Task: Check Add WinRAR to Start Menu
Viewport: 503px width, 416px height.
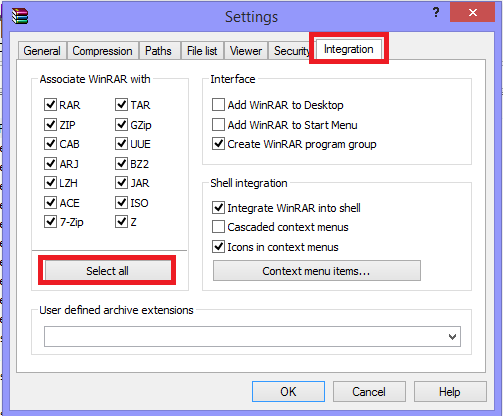Action: point(218,125)
